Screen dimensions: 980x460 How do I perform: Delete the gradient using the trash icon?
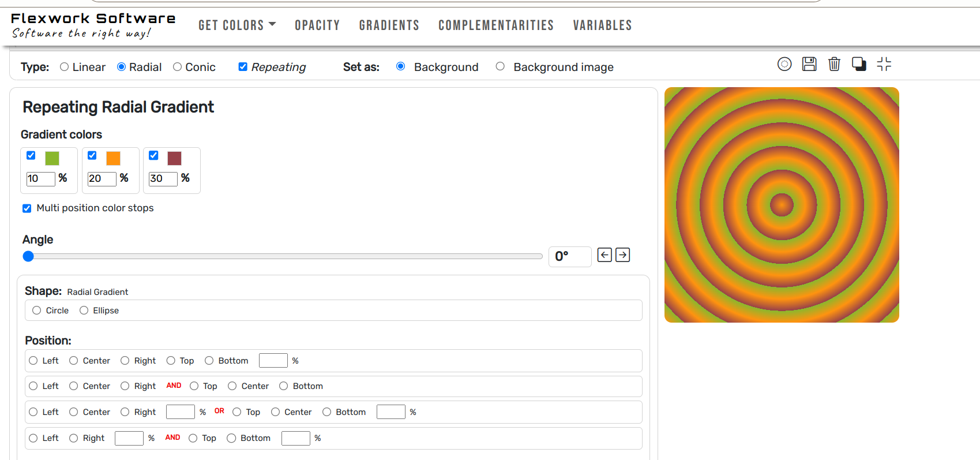834,64
